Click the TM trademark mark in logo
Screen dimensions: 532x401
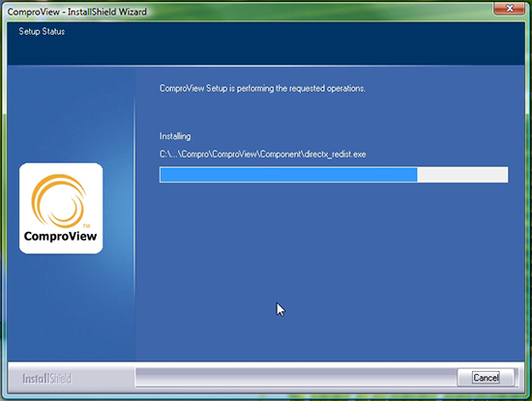pos(86,226)
